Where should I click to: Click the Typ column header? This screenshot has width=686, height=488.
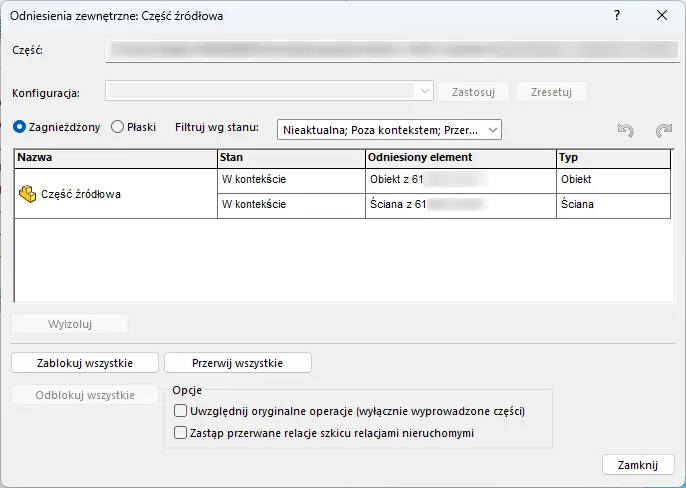tap(613, 158)
